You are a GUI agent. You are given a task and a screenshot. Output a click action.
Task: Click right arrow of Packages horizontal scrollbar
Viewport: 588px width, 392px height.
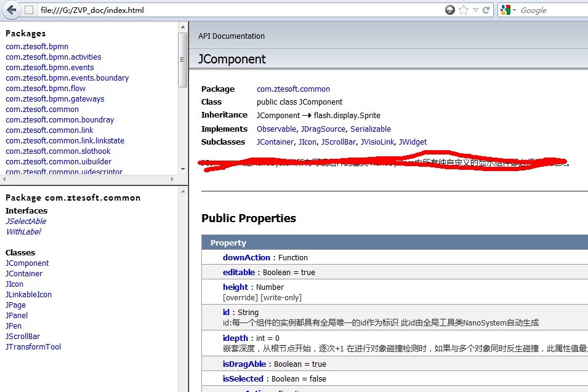click(172, 179)
